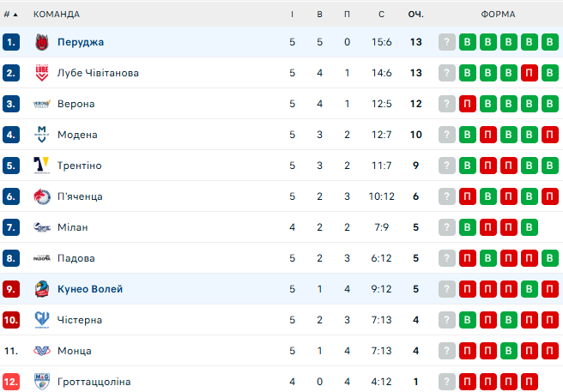563x392 pixels.
Task: Click the Perugia team logo icon
Action: (x=41, y=42)
